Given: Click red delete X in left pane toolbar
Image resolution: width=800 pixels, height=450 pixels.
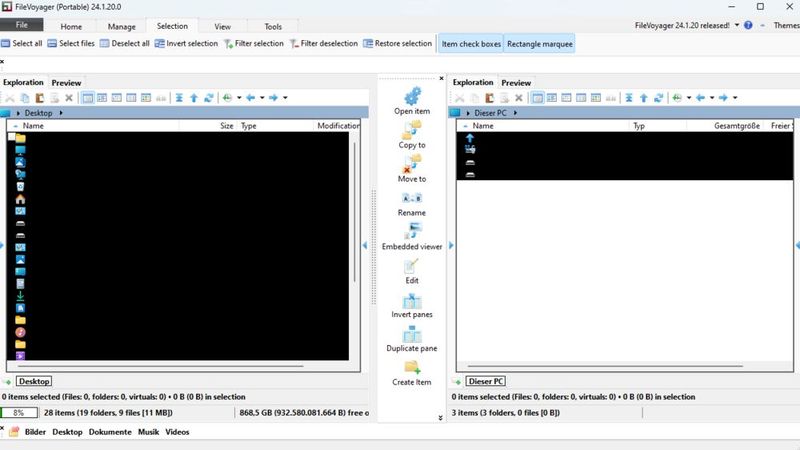Looking at the screenshot, I should coord(69,98).
